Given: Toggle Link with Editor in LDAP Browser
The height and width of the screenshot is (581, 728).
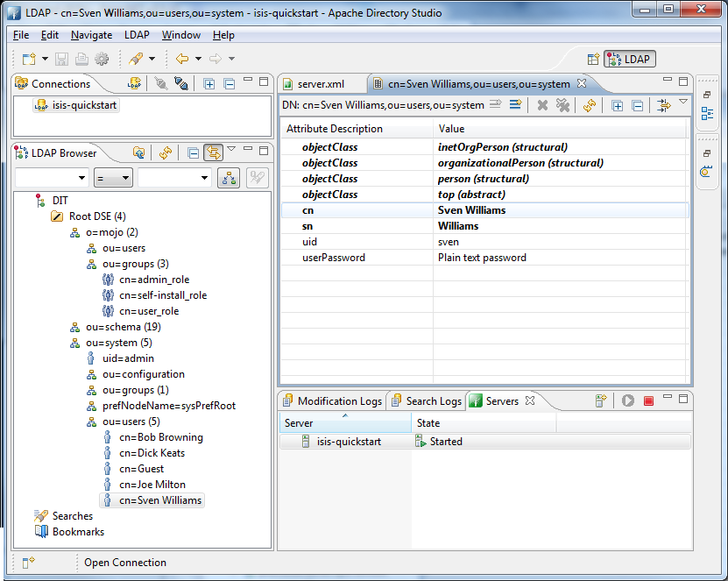Looking at the screenshot, I should coord(213,151).
